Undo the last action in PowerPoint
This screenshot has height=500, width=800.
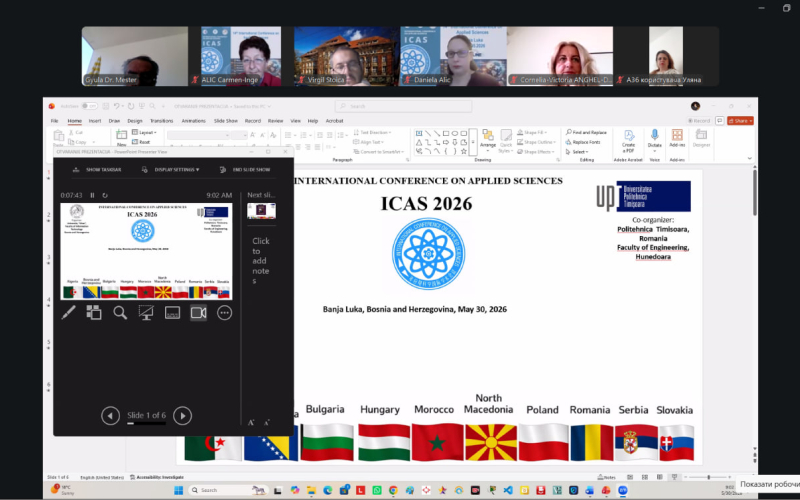[x=117, y=106]
